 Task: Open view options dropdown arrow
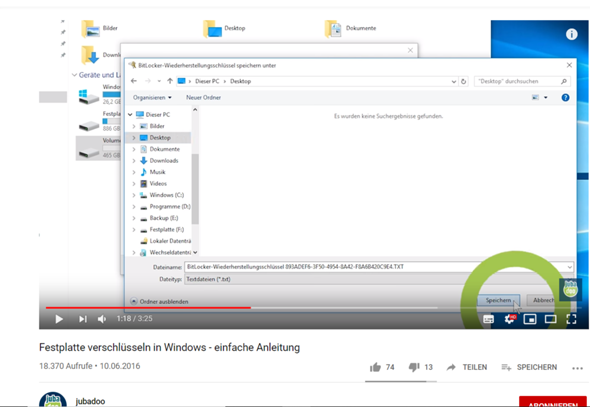[546, 98]
